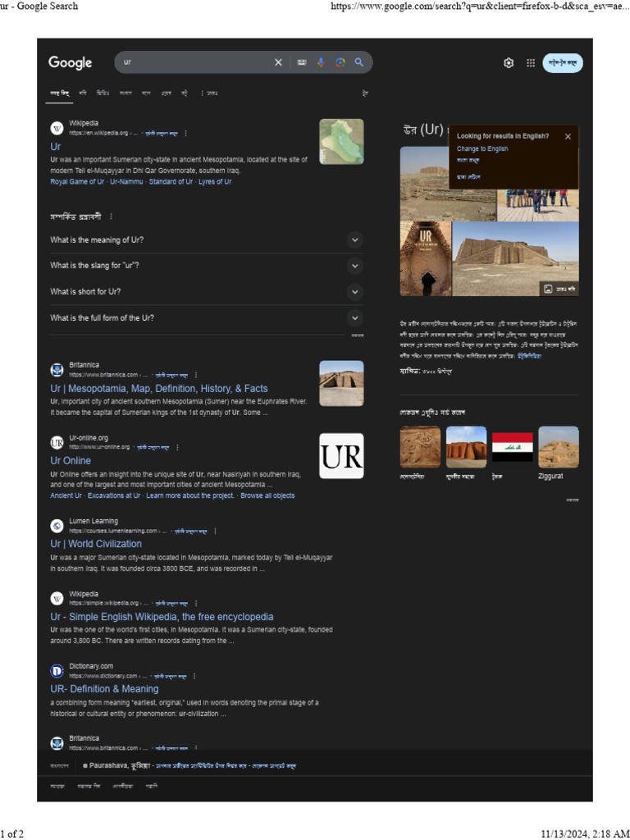Open Simple English Wikipedia Ur result
Viewport: 630px width, 840px height.
(162, 617)
